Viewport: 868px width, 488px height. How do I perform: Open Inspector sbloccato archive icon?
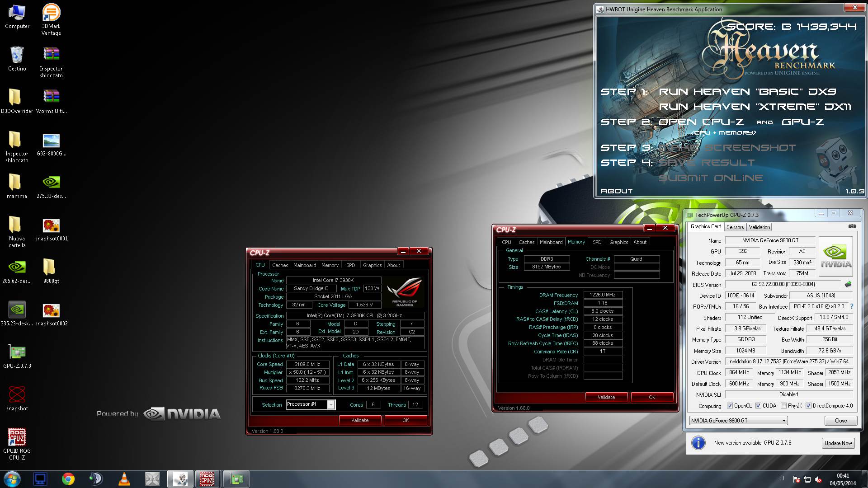(51, 63)
